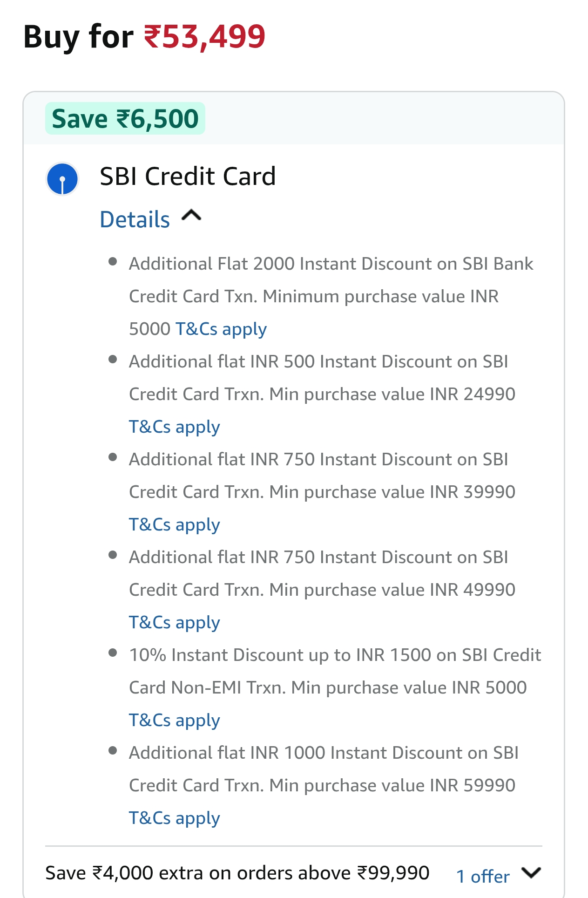Image resolution: width=588 pixels, height=898 pixels.
Task: Open T&Cs apply for the INR 1000 discount
Action: pyautogui.click(x=175, y=818)
